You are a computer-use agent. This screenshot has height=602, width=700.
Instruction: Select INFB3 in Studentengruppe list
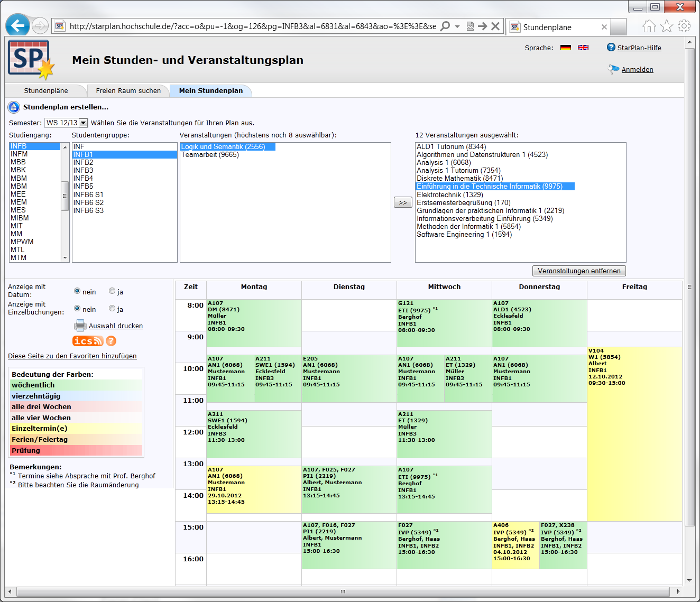125,171
